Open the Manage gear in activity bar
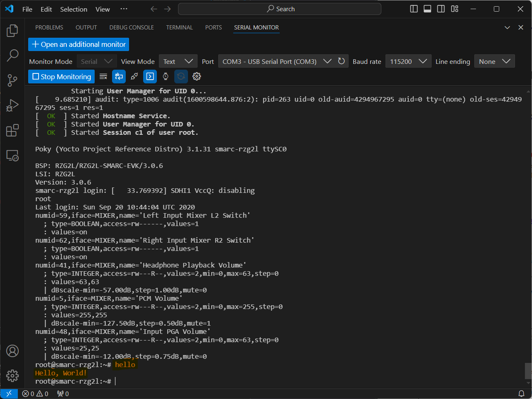 [12, 376]
